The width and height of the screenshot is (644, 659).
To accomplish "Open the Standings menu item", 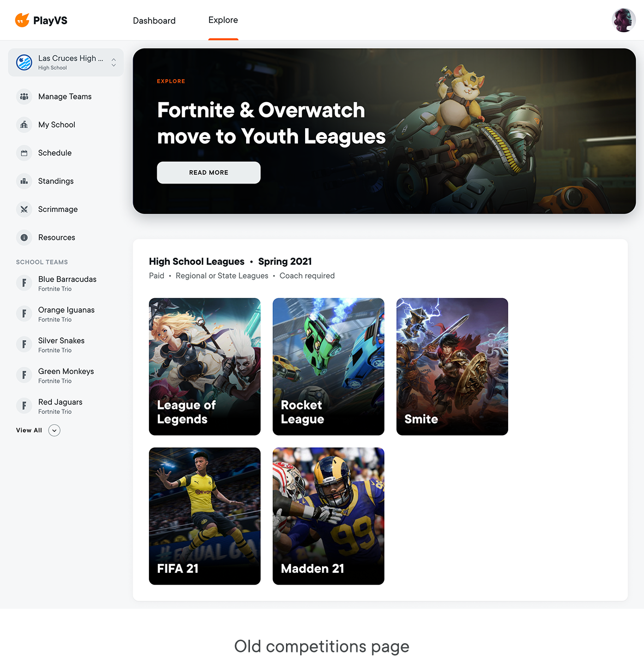I will (56, 181).
